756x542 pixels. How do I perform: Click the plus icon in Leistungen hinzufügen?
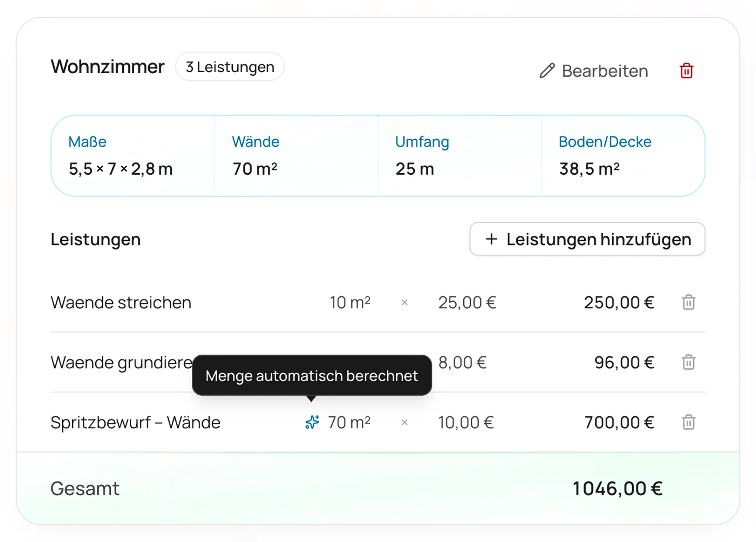[x=491, y=239]
